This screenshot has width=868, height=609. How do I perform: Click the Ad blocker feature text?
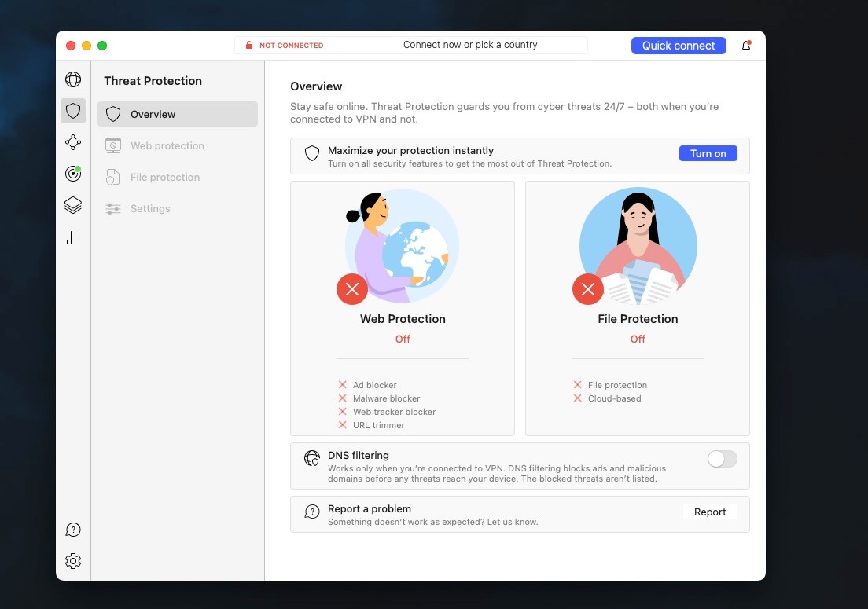click(375, 385)
